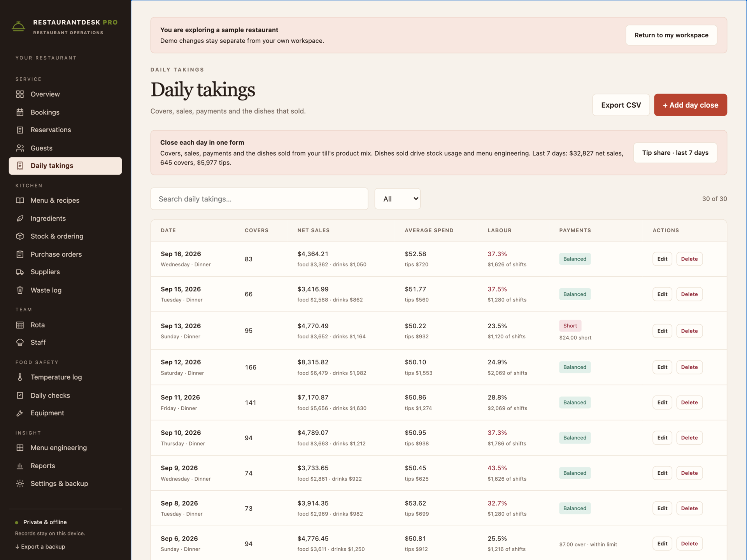Click the Covers column header
Screen dimensions: 747x560
click(256, 230)
